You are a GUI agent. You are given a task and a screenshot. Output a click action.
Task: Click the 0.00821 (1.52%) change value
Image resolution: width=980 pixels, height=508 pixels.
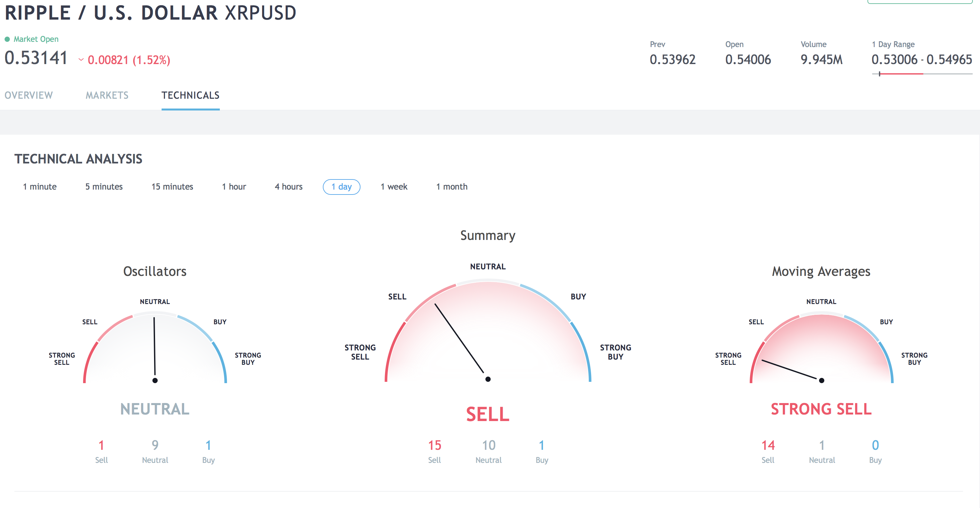click(x=129, y=60)
